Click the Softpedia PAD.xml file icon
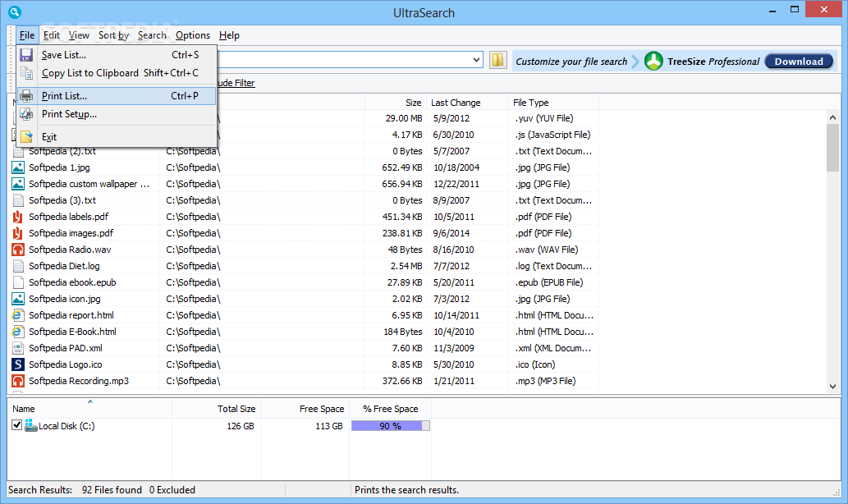 [18, 348]
